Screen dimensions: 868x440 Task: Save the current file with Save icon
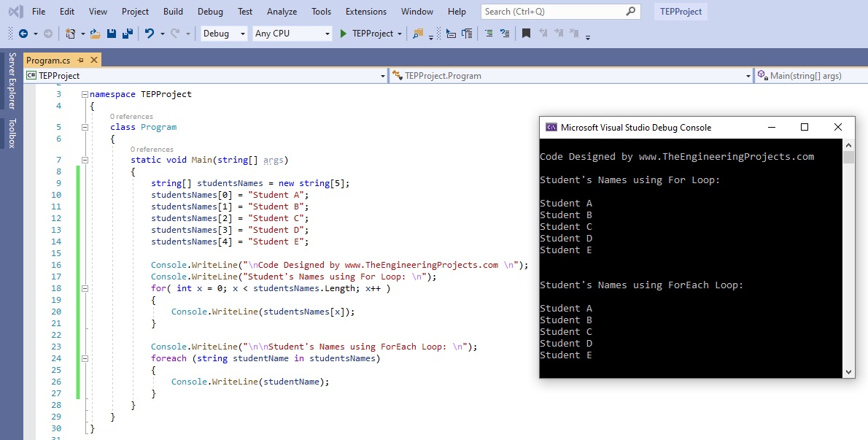tap(112, 34)
